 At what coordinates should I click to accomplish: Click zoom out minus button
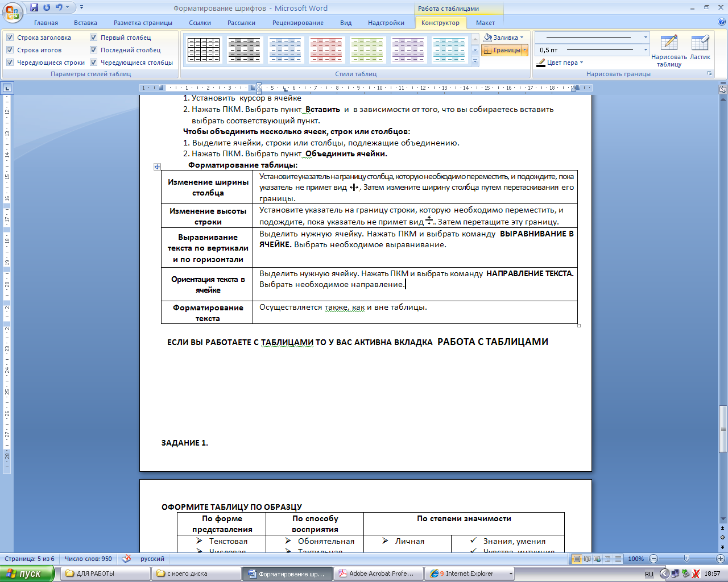[x=653, y=559]
